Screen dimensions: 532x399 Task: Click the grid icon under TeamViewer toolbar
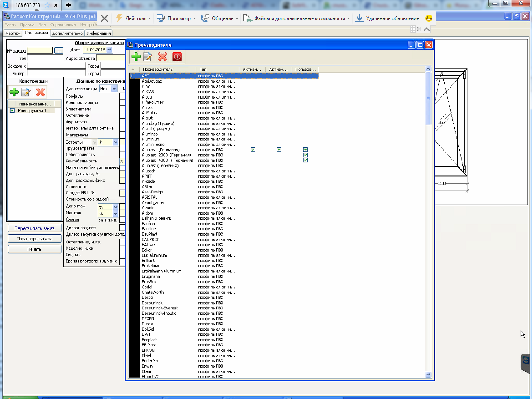click(413, 29)
